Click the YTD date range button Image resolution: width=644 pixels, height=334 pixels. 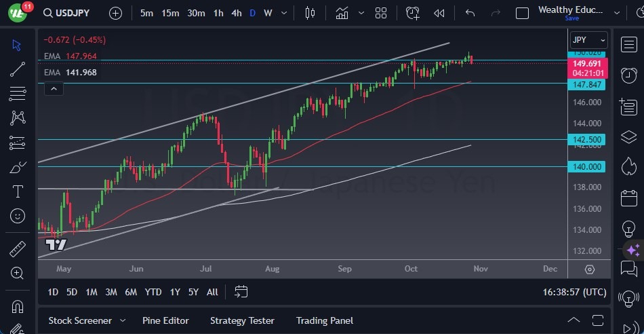click(x=153, y=292)
